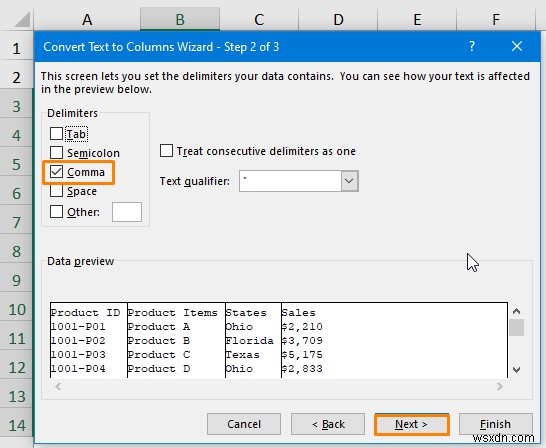This screenshot has height=448, width=546.
Task: Click preview scrollbar down arrow
Action: (x=516, y=370)
